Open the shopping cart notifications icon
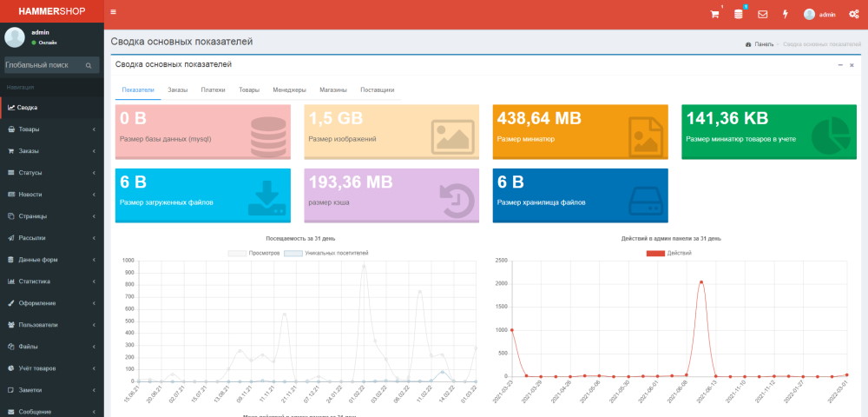Viewport: 868px width, 417px height. click(x=714, y=15)
